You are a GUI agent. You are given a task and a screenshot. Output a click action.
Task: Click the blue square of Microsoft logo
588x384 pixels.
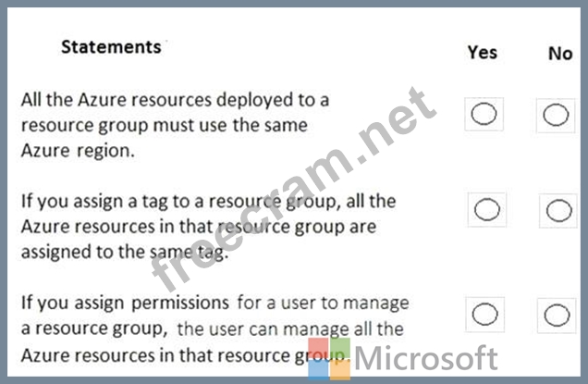pos(316,368)
